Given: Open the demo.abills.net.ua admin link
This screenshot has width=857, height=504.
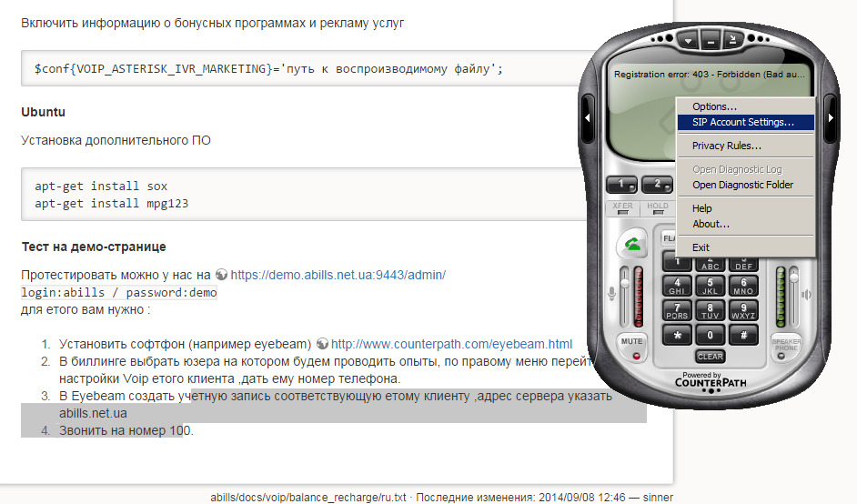Looking at the screenshot, I should 338,274.
